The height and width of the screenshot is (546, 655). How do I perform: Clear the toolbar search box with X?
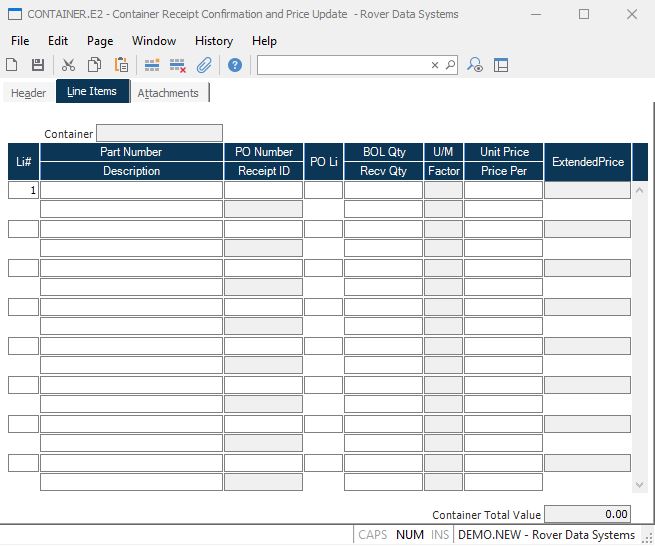tap(435, 65)
